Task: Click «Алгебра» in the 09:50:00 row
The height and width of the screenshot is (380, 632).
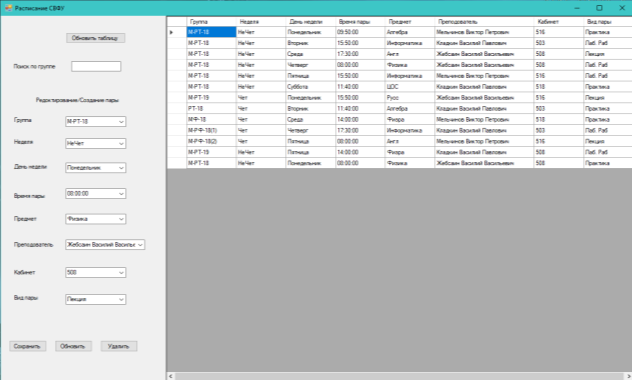Action: [x=410, y=32]
